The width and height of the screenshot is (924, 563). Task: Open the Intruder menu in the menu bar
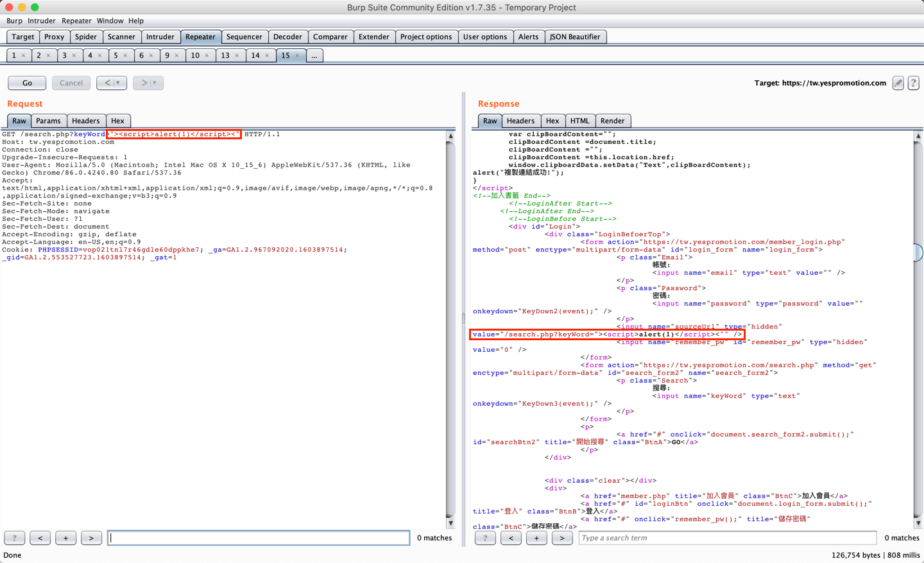tap(42, 21)
